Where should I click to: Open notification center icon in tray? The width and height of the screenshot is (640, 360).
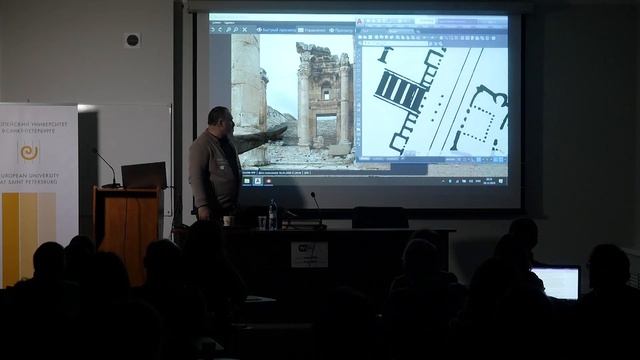[501, 181]
